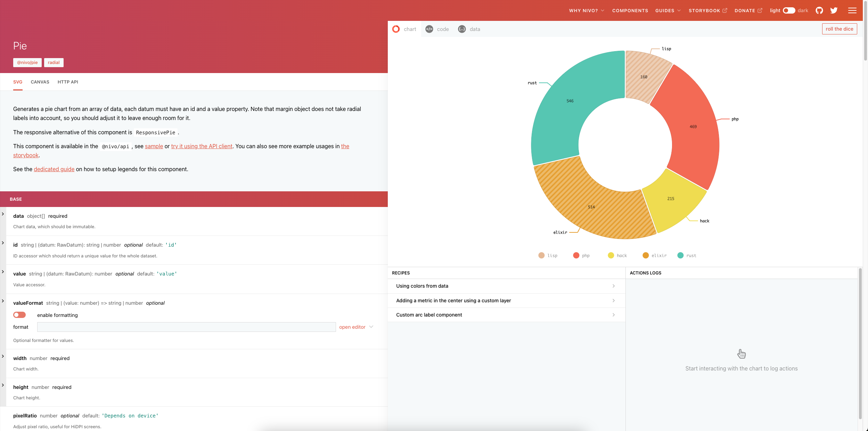The width and height of the screenshot is (868, 431).
Task: Click the Twitter bird icon
Action: coord(834,10)
